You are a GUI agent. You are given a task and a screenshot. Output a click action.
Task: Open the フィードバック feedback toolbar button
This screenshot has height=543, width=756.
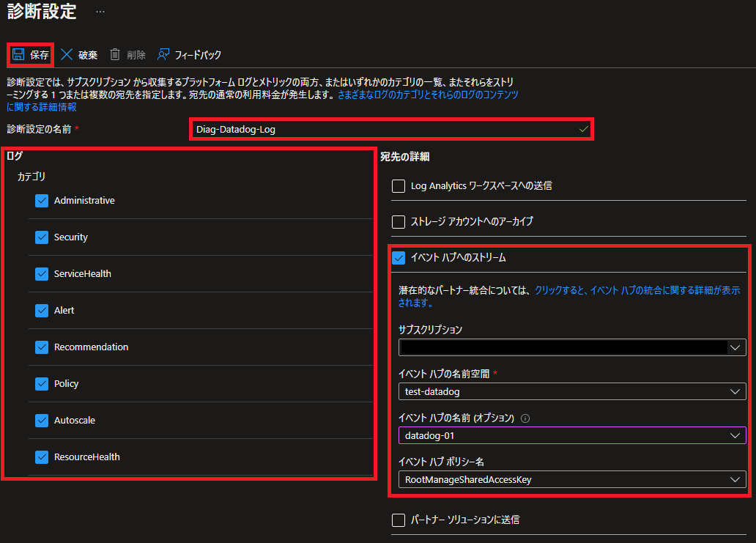[x=189, y=54]
